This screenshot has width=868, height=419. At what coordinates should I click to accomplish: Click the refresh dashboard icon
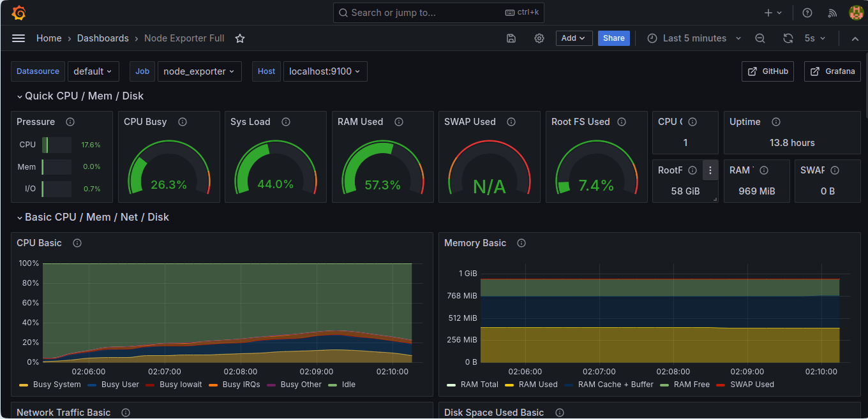point(788,38)
